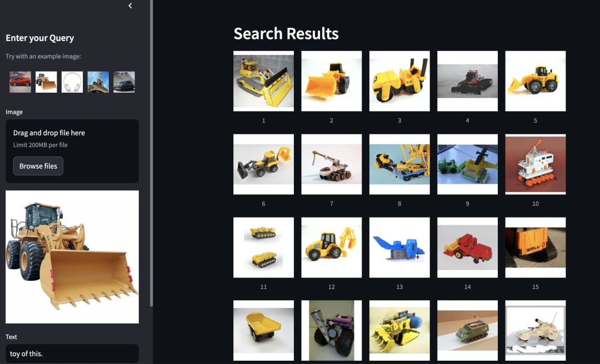Select the white headphones example image

click(72, 82)
